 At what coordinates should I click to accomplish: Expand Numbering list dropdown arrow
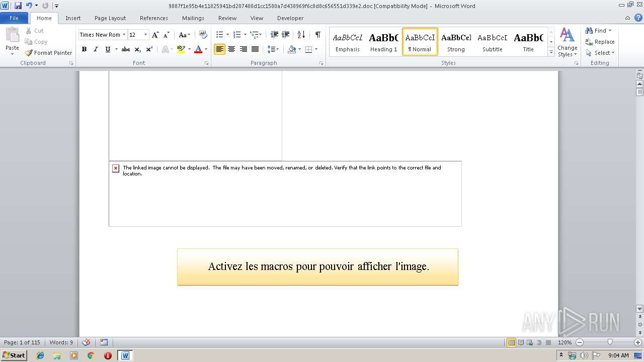click(x=246, y=35)
